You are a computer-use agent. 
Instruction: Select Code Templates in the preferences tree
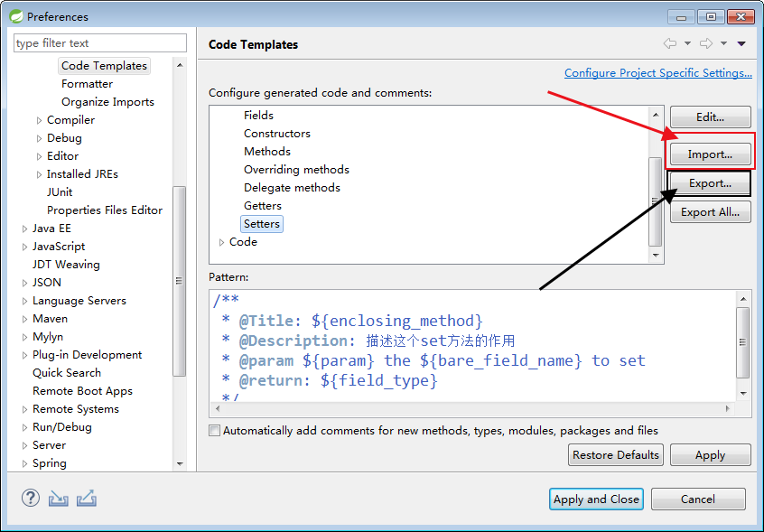click(104, 65)
